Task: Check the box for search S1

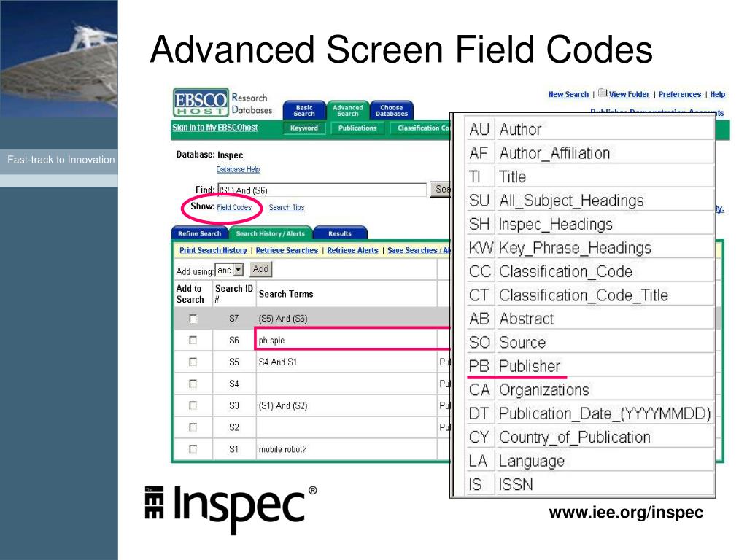Action: point(193,448)
